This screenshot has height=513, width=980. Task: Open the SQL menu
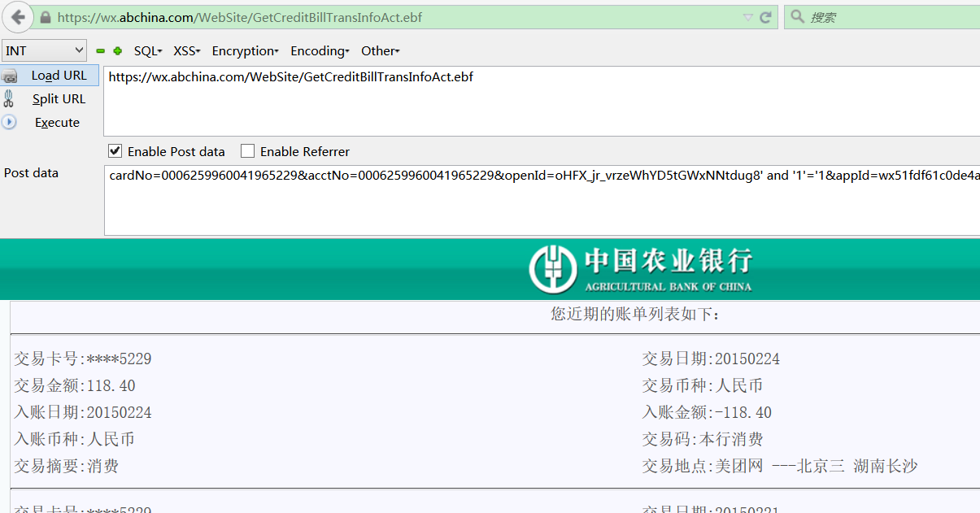[x=148, y=50]
